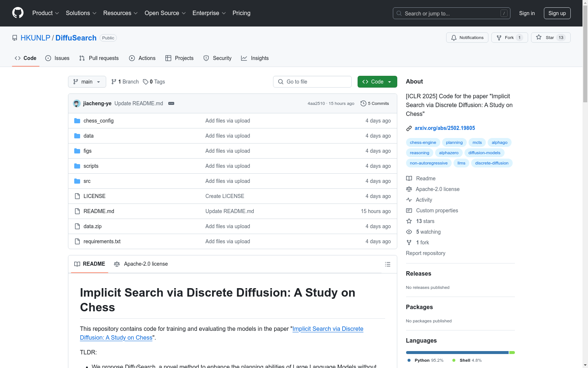Open the Report repository link
Screen dimensions: 588x368
(x=426, y=253)
